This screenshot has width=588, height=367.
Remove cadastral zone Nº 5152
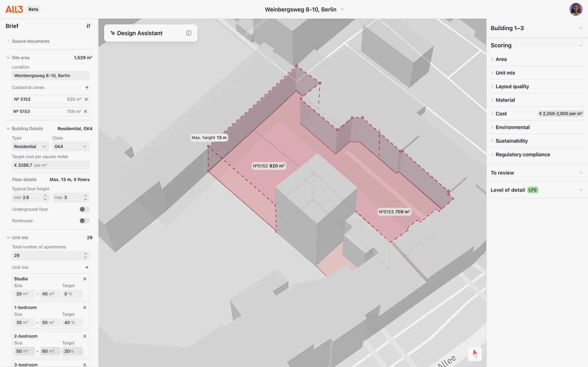point(86,99)
